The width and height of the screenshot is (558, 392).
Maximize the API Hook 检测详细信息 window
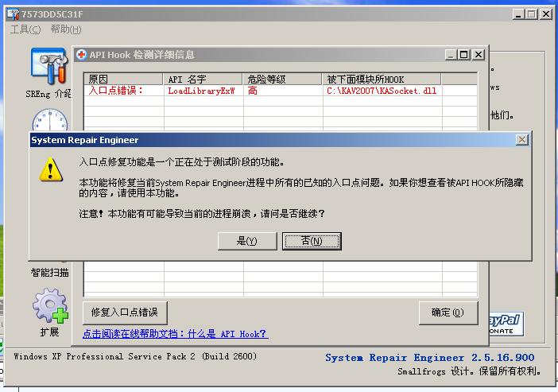click(x=464, y=55)
